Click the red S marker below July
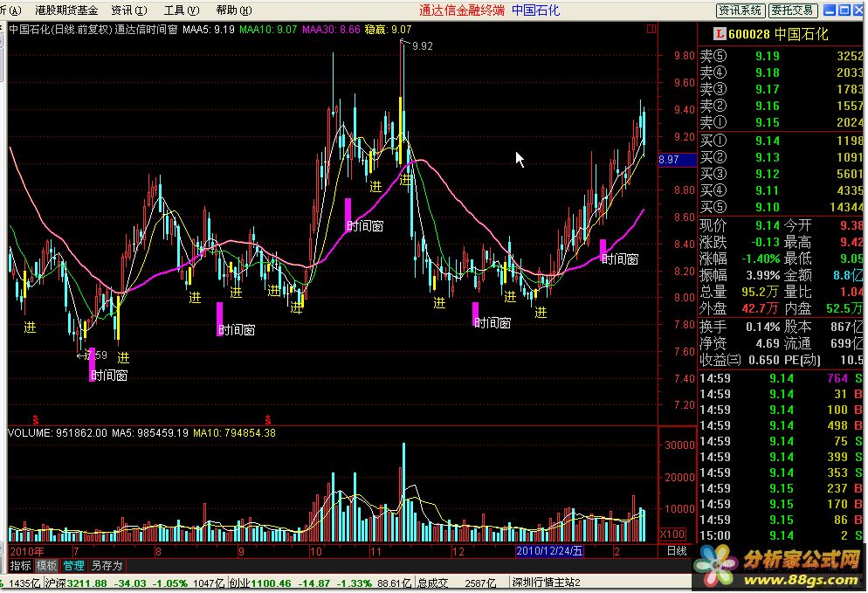 (36, 420)
